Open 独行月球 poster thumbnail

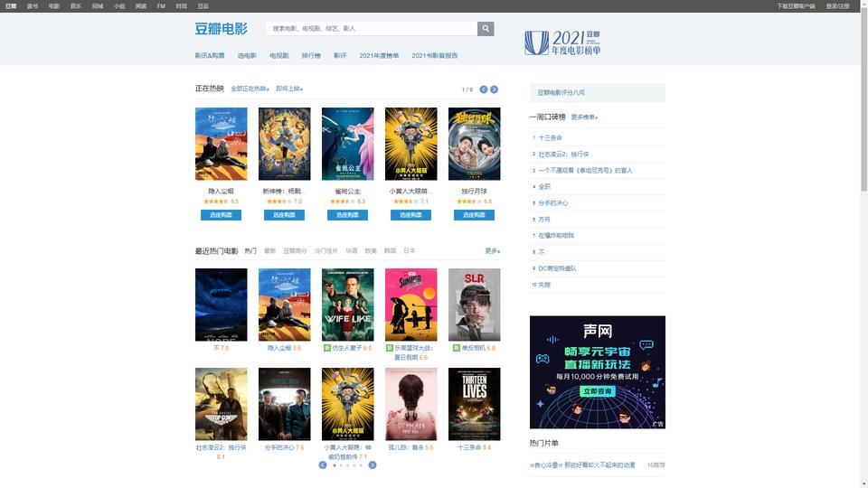click(x=474, y=144)
